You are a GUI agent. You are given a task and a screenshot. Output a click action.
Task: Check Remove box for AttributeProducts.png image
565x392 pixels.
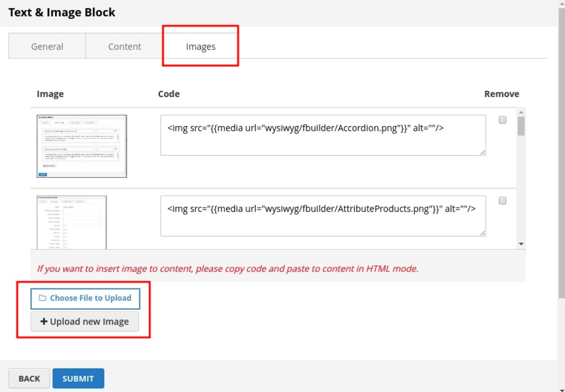[x=502, y=201]
